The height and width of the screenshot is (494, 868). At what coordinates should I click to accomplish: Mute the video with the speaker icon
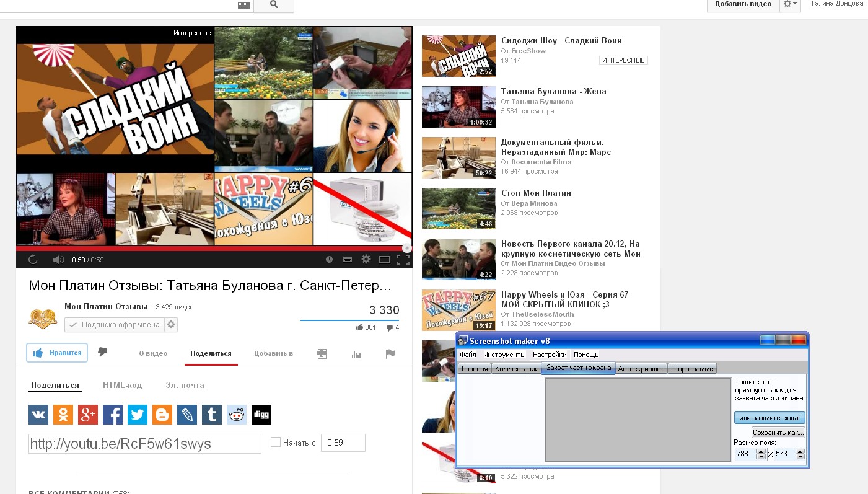pos(58,260)
